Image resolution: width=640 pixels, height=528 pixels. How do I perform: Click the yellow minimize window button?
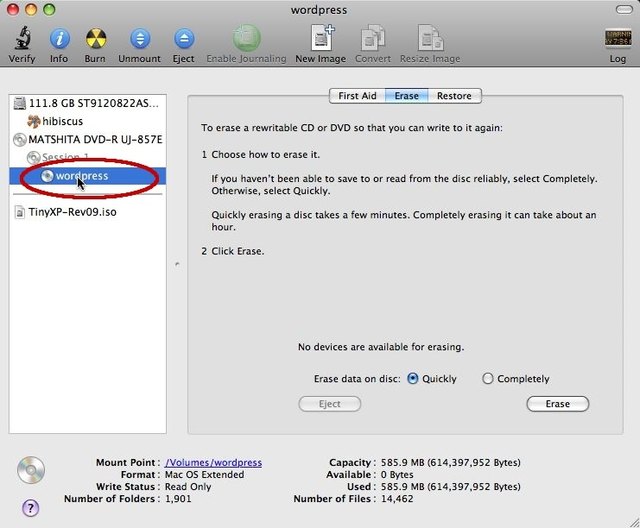31,9
